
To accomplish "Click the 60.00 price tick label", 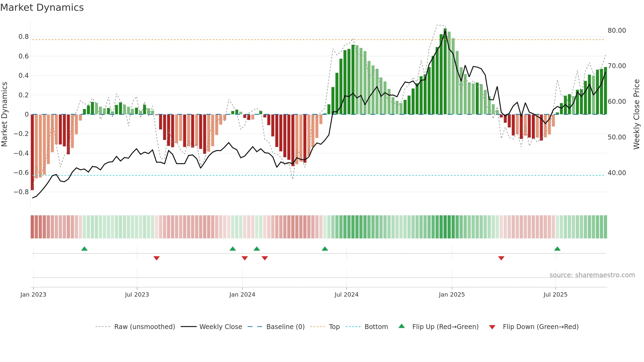I will [617, 102].
